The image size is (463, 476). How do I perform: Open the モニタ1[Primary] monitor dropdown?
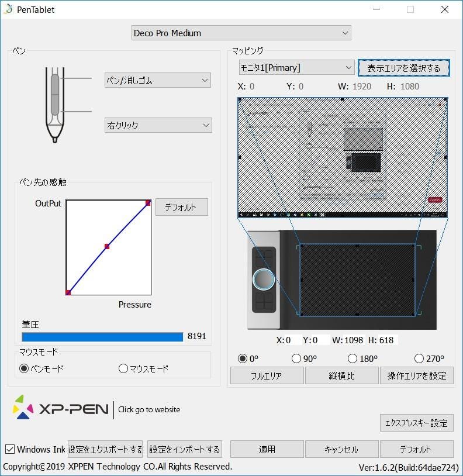click(296, 67)
